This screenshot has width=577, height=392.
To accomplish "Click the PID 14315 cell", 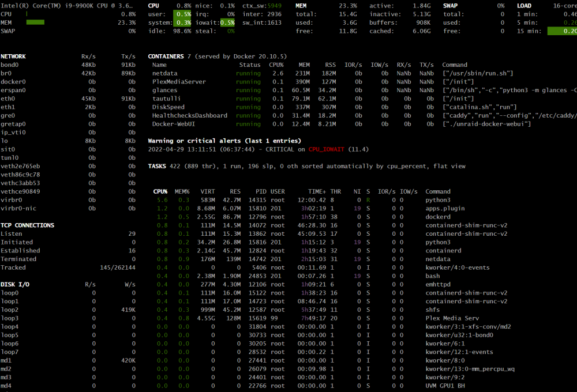I will [x=257, y=199].
